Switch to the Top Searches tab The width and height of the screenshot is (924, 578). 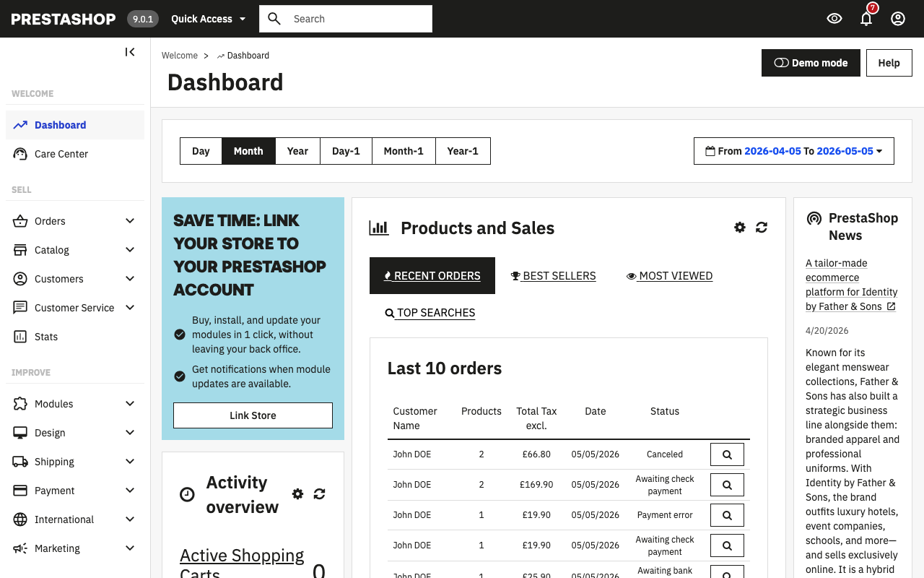[x=430, y=313]
